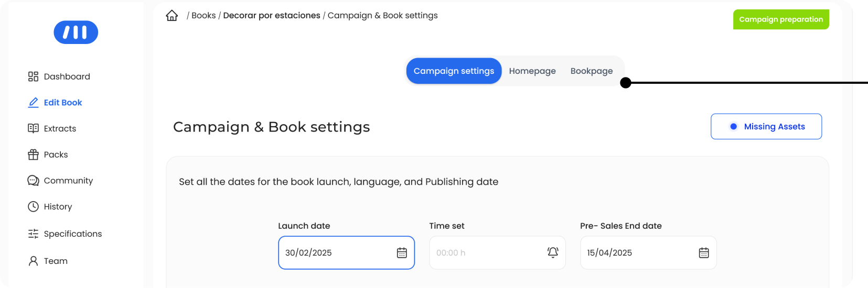Viewport: 868px width, 288px height.
Task: Switch to the Homepage tab
Action: 532,71
